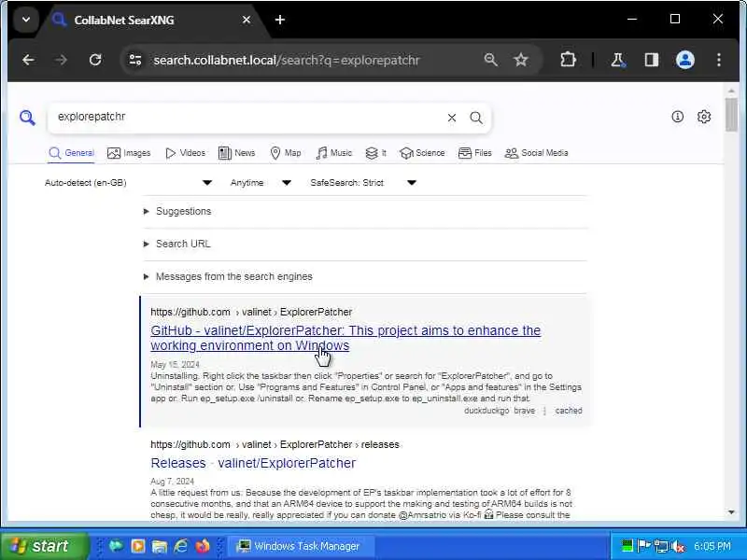Open the folder icon in quick launch
The height and width of the screenshot is (560, 747).
point(159,546)
